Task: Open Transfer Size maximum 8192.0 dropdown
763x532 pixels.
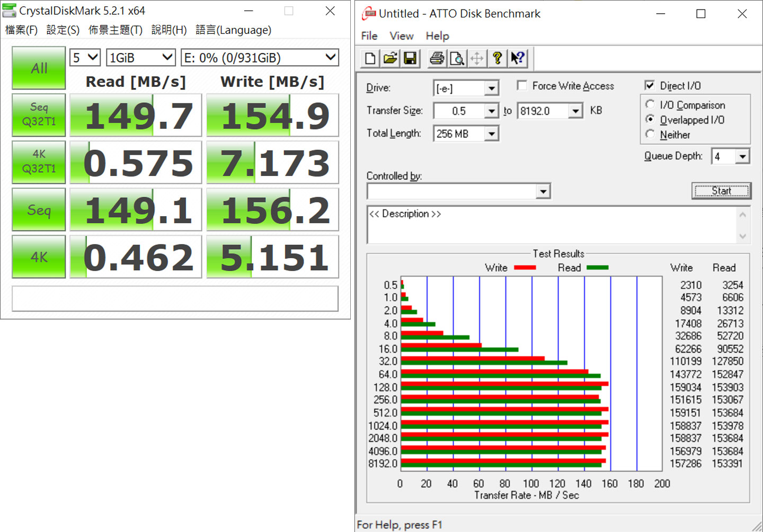Action: point(576,111)
